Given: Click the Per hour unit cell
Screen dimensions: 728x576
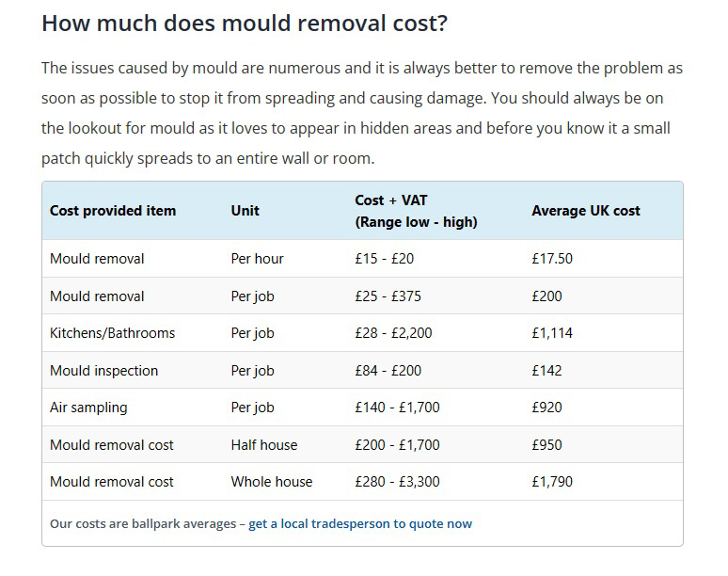Looking at the screenshot, I should click(257, 259).
